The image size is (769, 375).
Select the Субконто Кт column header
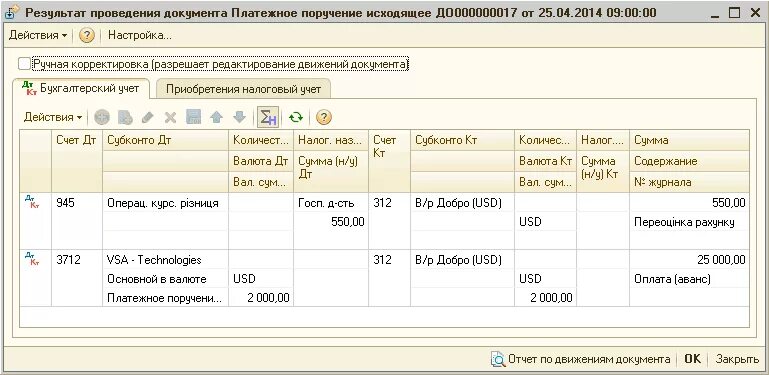462,140
